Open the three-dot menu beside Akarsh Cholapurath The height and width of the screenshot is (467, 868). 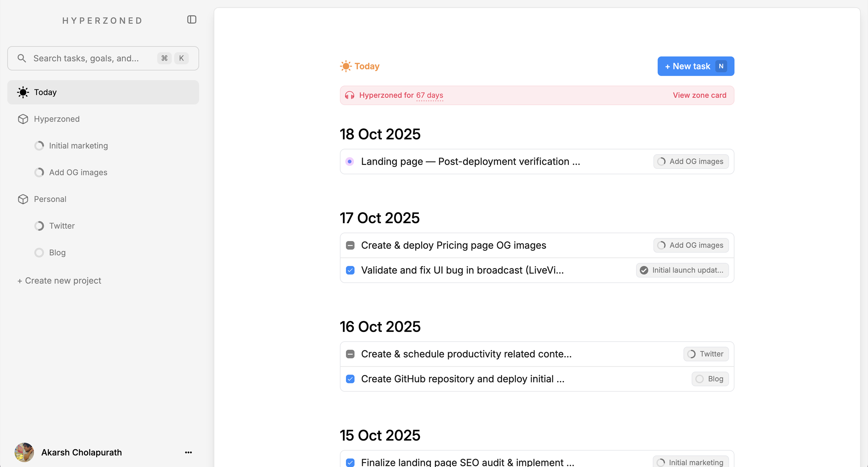pos(188,452)
